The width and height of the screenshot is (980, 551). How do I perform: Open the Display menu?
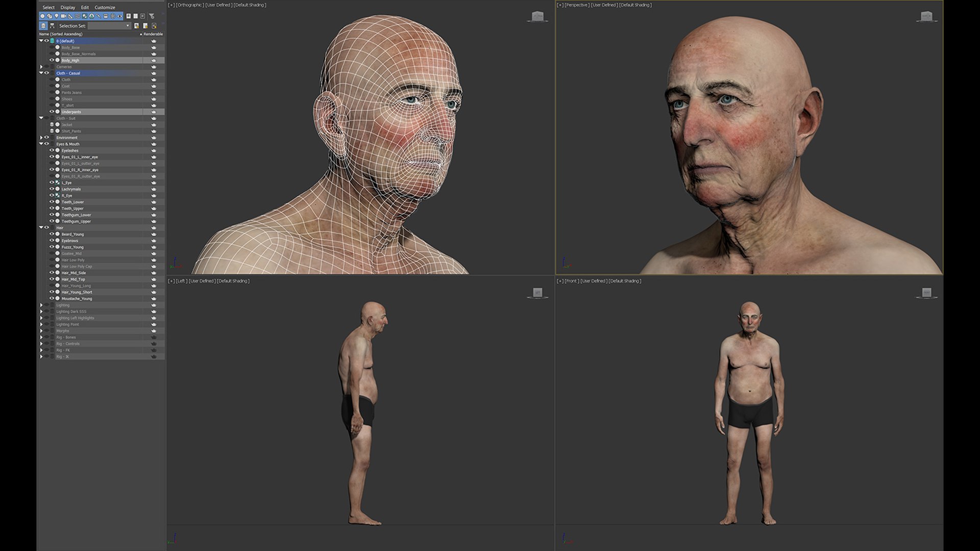[68, 7]
